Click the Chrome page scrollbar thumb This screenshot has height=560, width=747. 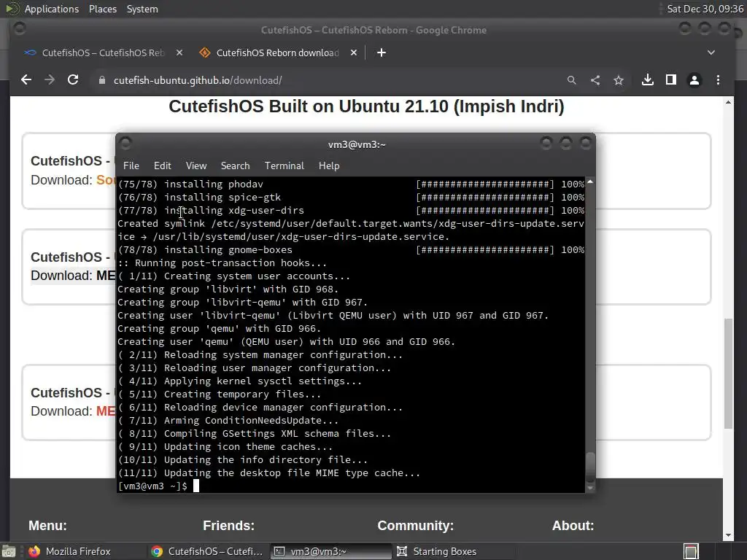(728, 373)
